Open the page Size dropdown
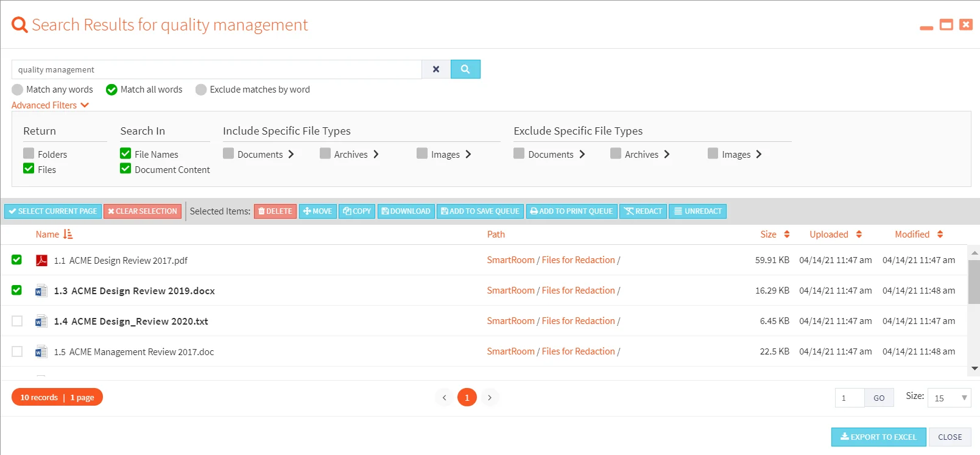980x455 pixels. pyautogui.click(x=949, y=398)
